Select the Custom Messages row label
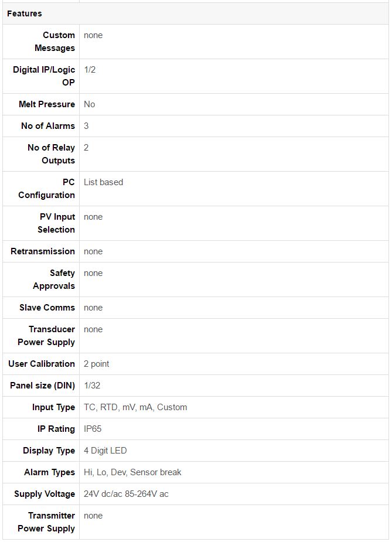 pos(54,42)
